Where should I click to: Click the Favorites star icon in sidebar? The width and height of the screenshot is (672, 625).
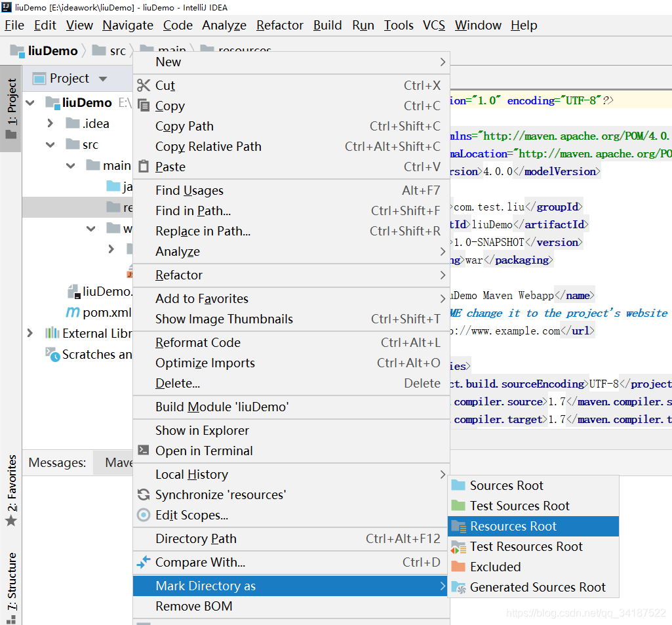10,521
